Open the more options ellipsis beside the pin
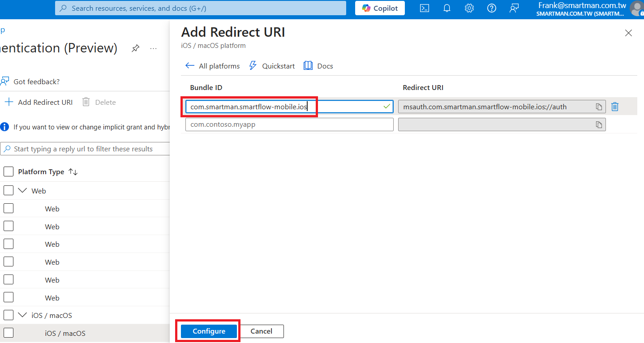Viewport: 644px width, 343px height. tap(154, 48)
